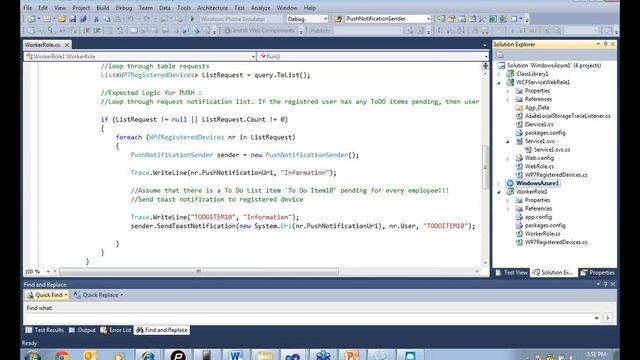
Task: Click the WindowsAzure1 project globe icon
Action: [510, 183]
